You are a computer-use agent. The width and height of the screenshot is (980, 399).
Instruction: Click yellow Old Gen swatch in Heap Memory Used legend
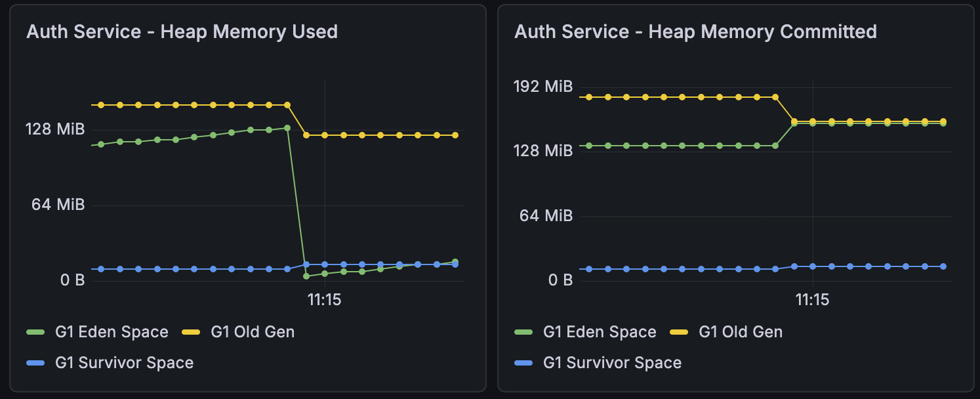tap(191, 332)
